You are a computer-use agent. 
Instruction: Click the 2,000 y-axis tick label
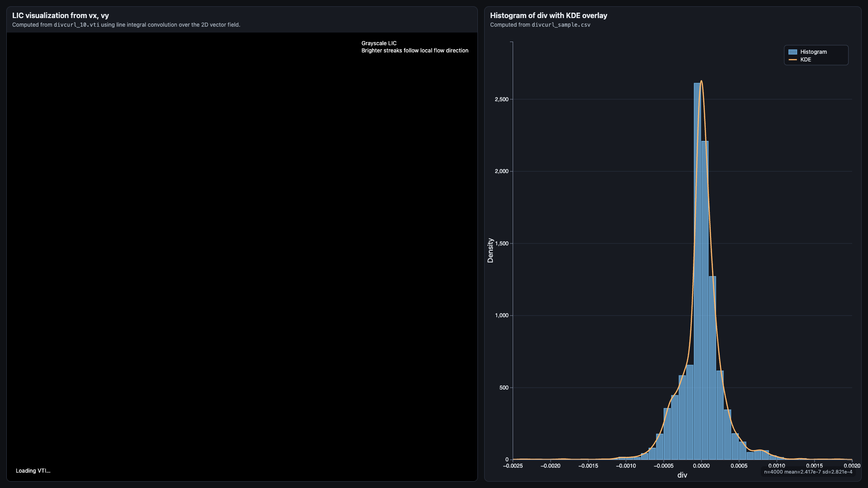coord(502,171)
